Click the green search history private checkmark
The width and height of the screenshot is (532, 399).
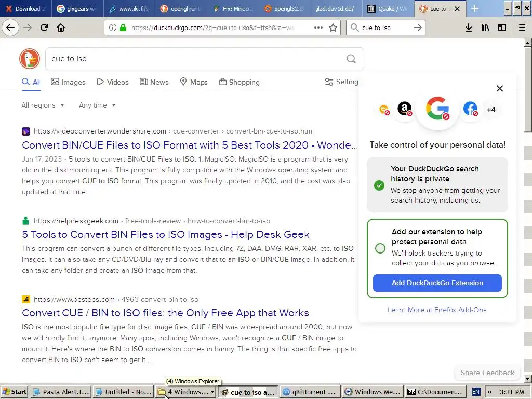coord(379,185)
